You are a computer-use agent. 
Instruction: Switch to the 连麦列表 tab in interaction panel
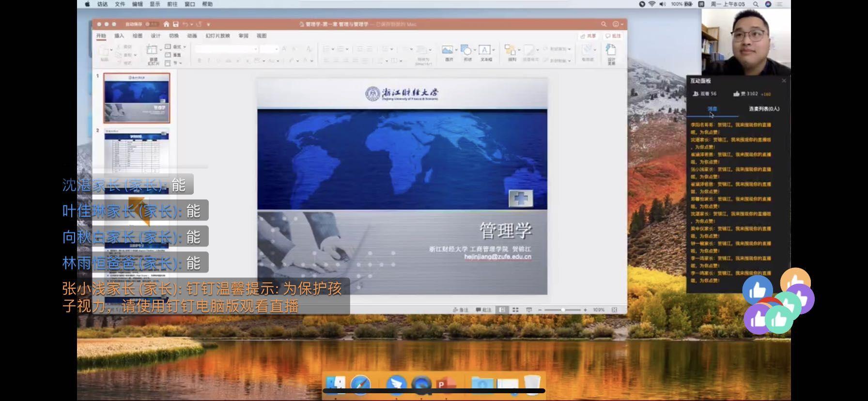coord(764,109)
